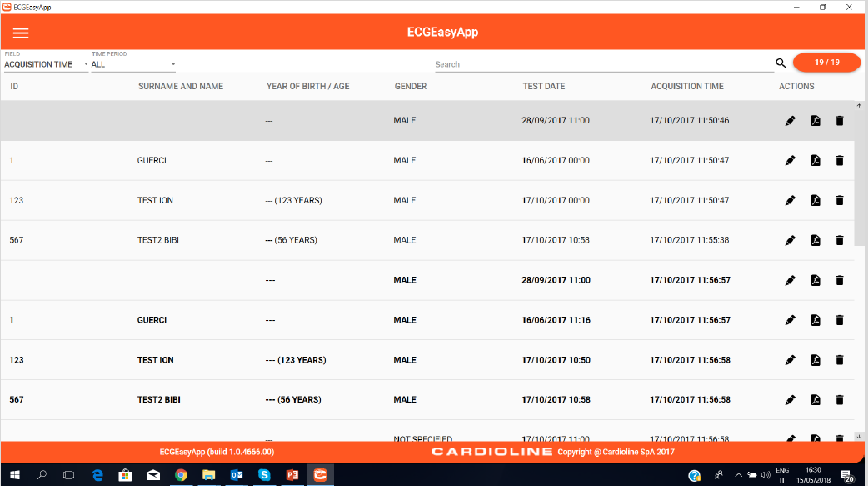Screen dimensions: 868x486
Task: Export PDF for TEST ION record at 11:50:47
Action: point(816,200)
